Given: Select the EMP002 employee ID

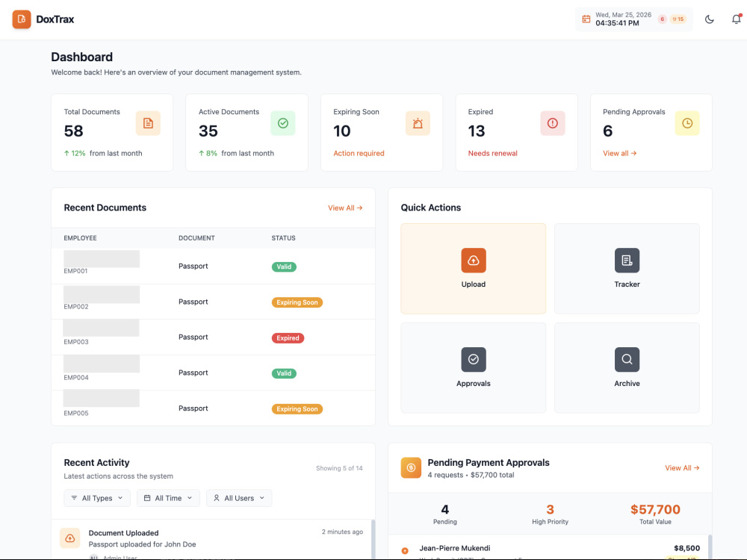Looking at the screenshot, I should (76, 307).
